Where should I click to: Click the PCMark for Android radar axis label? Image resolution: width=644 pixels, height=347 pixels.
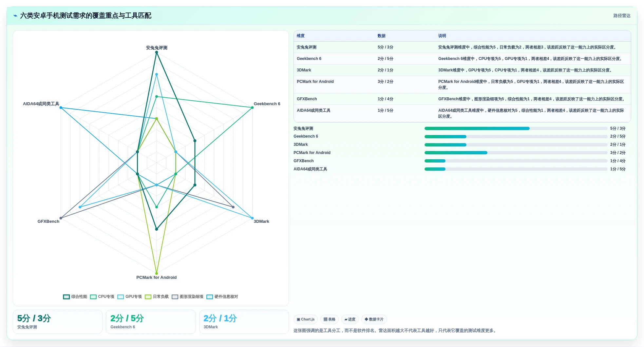click(157, 278)
